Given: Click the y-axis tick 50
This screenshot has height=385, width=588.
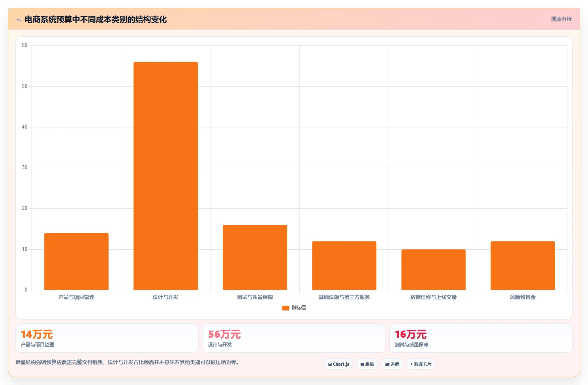Looking at the screenshot, I should [x=24, y=86].
